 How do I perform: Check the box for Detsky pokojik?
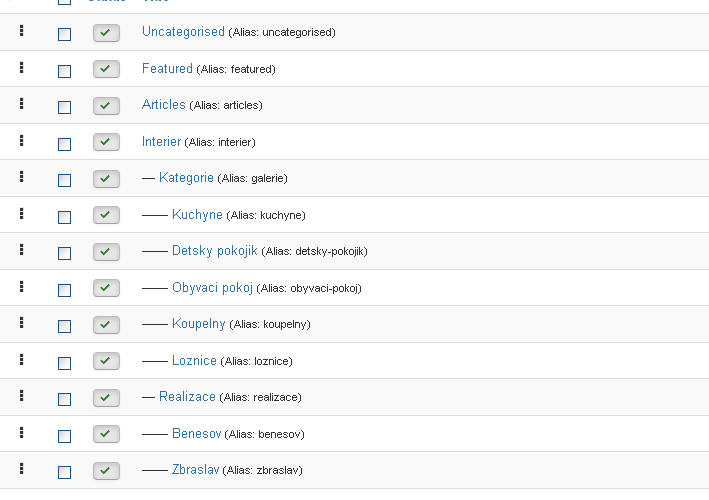pyautogui.click(x=65, y=253)
